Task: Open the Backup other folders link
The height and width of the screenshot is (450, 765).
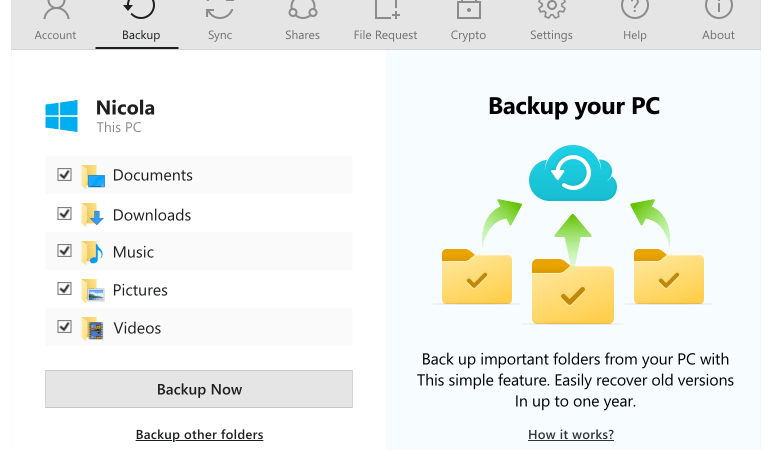Action: 200,434
